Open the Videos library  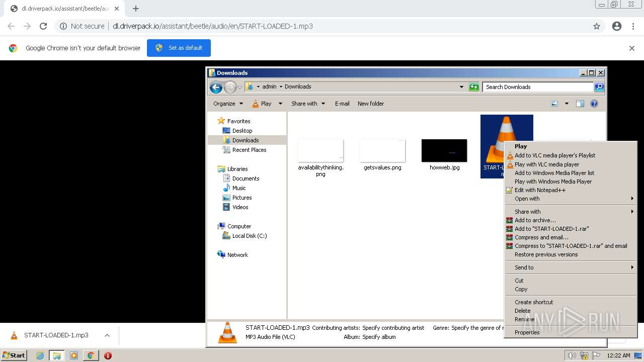tap(240, 207)
